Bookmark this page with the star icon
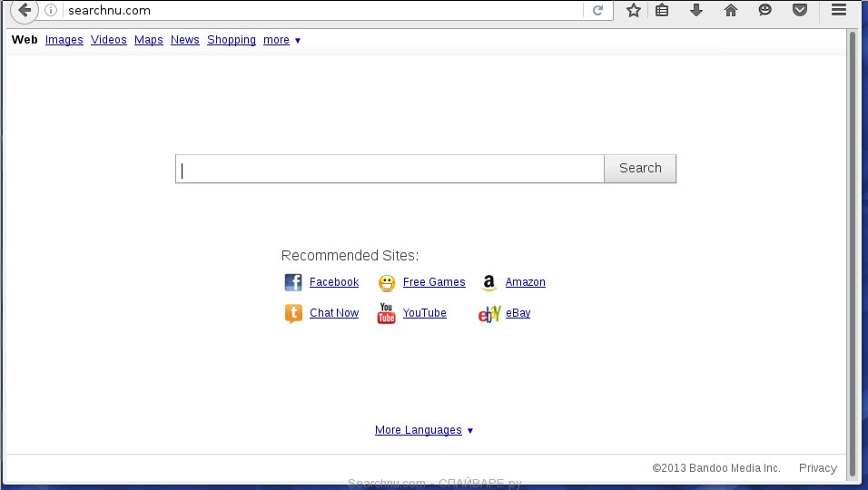The width and height of the screenshot is (868, 490). pos(634,11)
